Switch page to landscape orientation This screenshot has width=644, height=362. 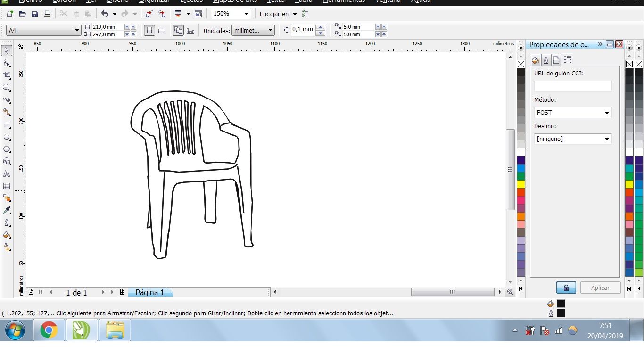click(x=162, y=31)
